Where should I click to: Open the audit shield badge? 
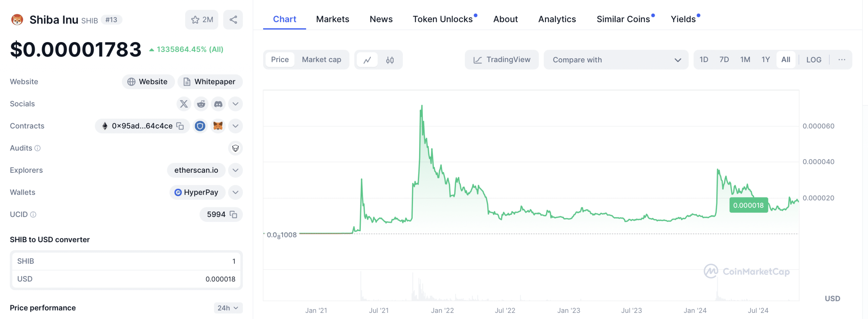[x=235, y=148]
